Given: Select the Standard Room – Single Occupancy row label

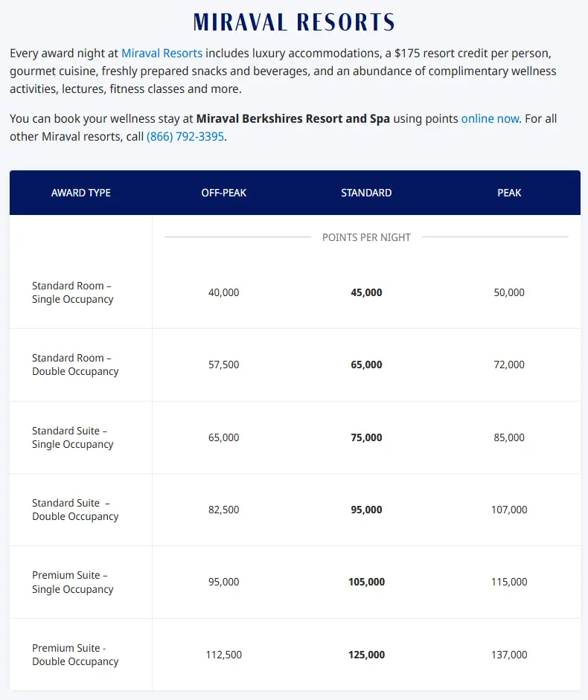Looking at the screenshot, I should pos(73,292).
